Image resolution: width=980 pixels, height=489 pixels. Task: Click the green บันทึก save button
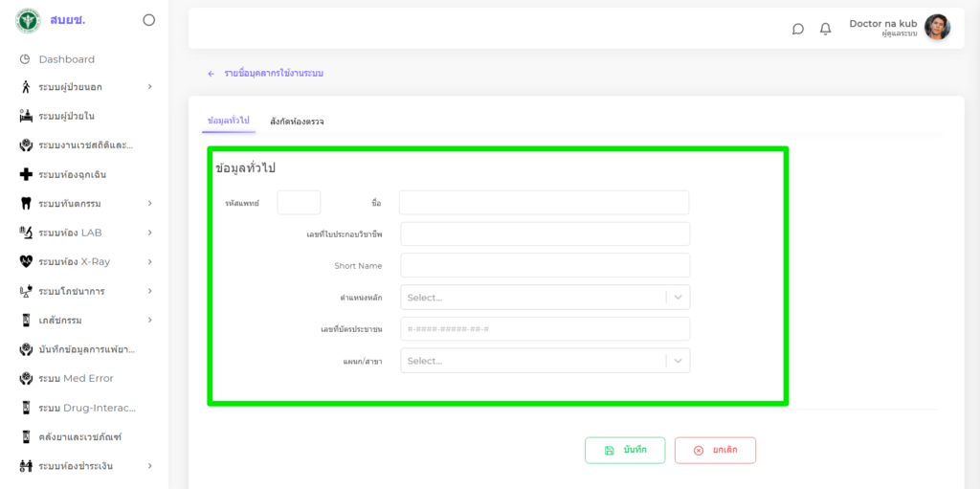(625, 450)
